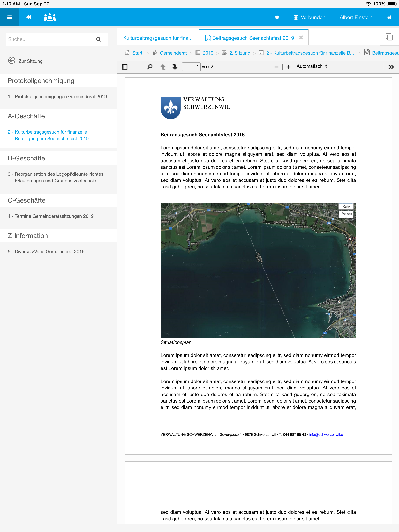This screenshot has height=532, width=399.
Task: Open the 2019 breadcrumb
Action: (204, 53)
